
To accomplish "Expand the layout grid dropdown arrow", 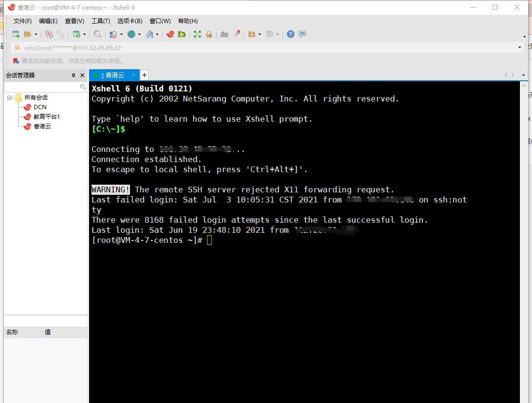I will (277, 34).
